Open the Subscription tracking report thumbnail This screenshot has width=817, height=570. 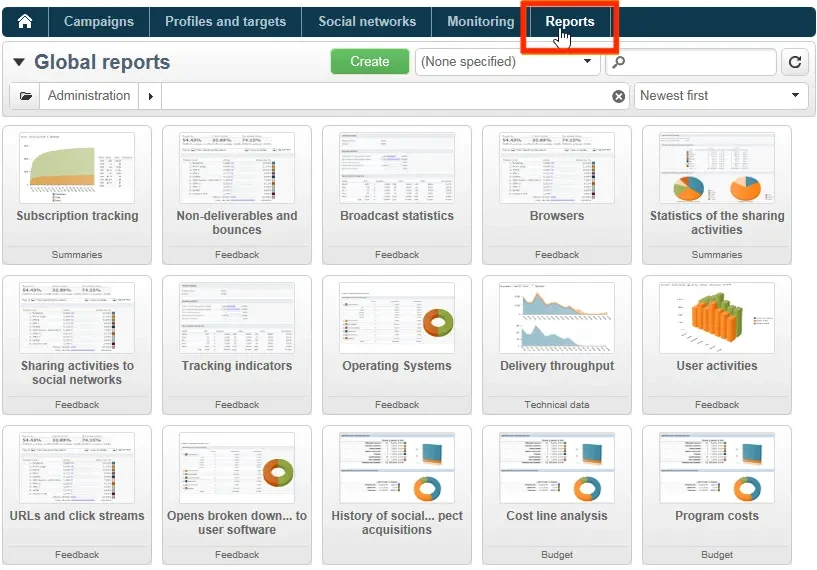point(77,168)
